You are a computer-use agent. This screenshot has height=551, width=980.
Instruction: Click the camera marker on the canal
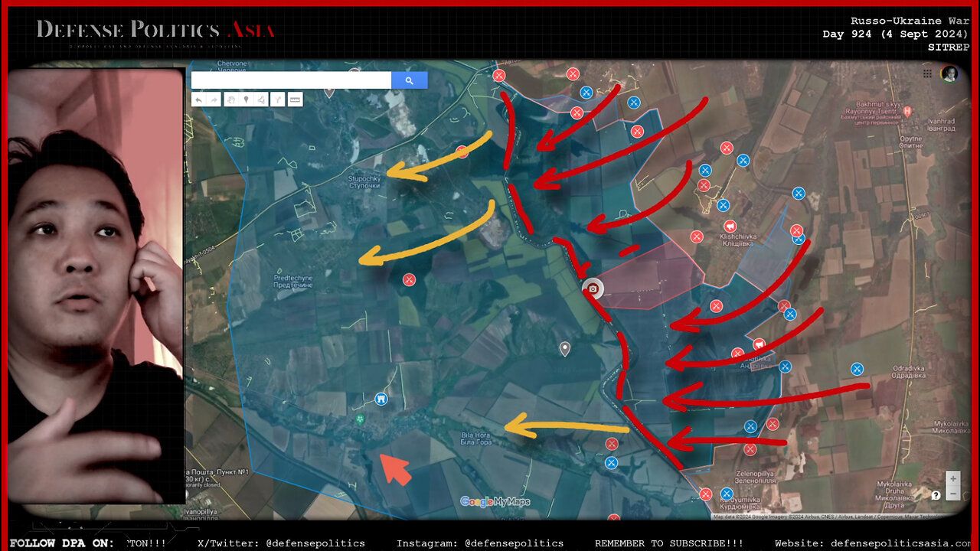pos(592,289)
